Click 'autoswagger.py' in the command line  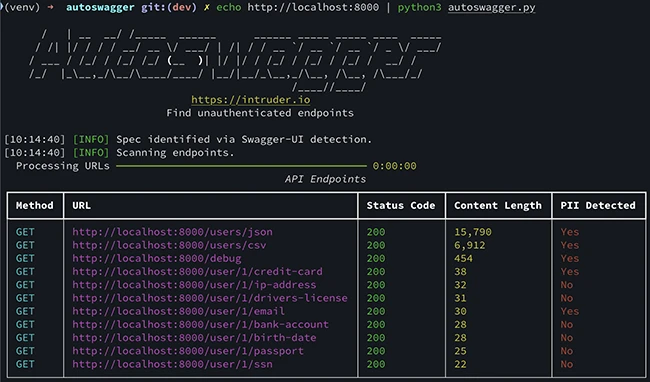[x=492, y=7]
